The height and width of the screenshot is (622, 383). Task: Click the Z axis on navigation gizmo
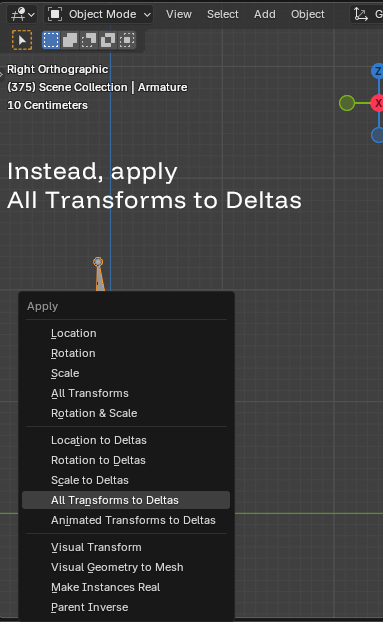tap(377, 71)
